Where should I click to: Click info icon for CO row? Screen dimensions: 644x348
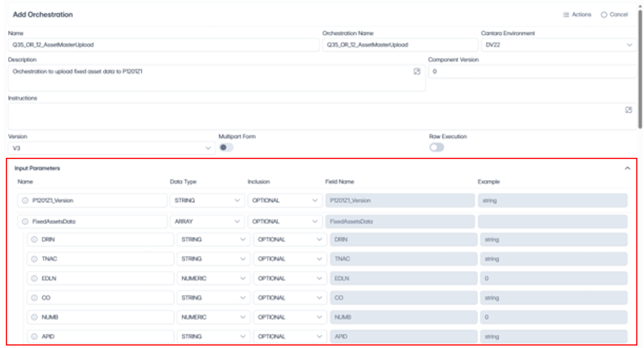pyautogui.click(x=34, y=298)
